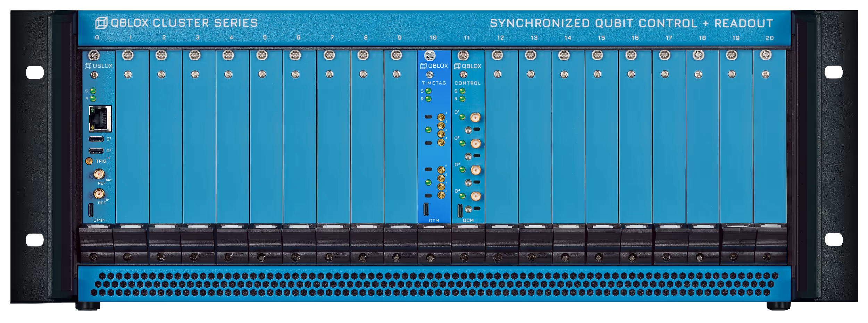Click the Qblox logo on the QCM module
This screenshot has height=323, width=868.
468,66
